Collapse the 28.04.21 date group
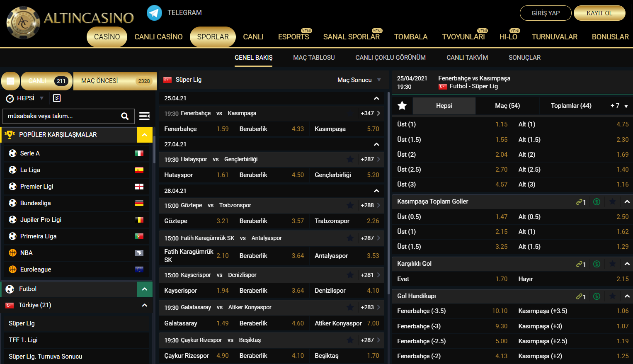 [376, 191]
